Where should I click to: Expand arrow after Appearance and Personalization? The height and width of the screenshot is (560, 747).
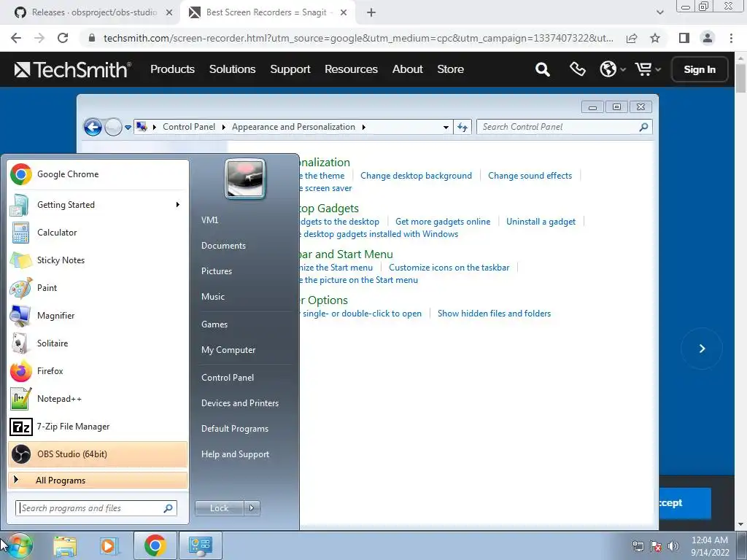[x=364, y=127]
